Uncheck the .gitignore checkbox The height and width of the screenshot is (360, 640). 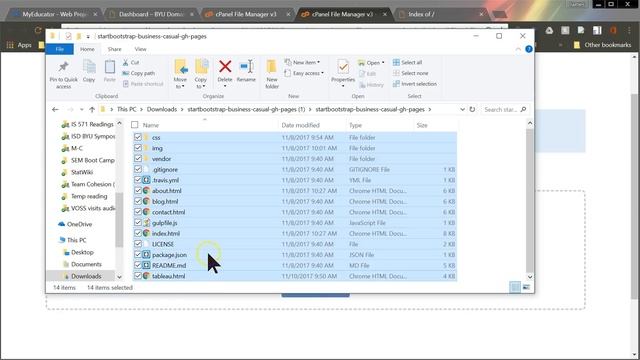coord(138,169)
